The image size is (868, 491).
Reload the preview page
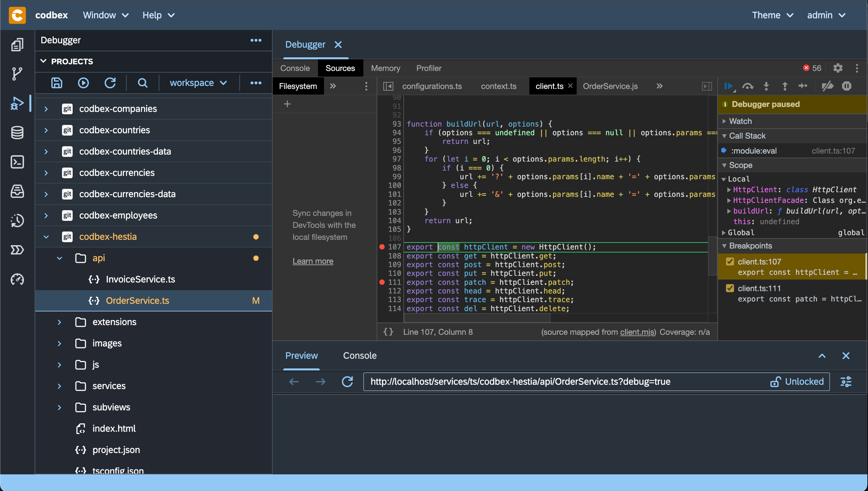point(347,382)
